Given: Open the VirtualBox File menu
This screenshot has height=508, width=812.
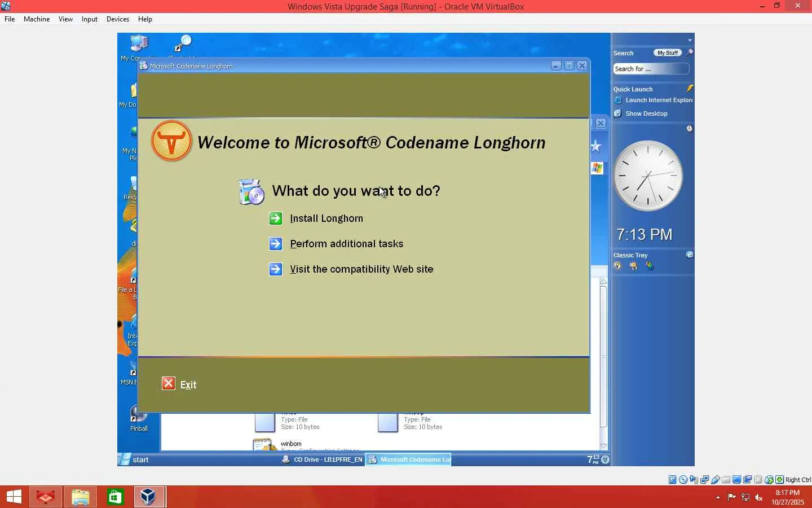Looking at the screenshot, I should (10, 19).
